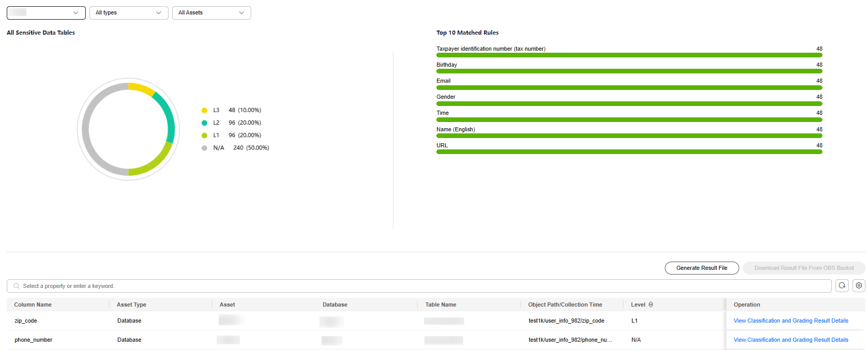868x350 pixels.
Task: Click Generate Result File button
Action: (x=702, y=268)
